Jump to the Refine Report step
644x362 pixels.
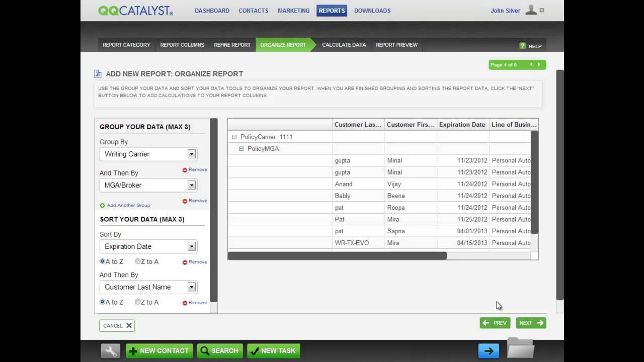coord(232,45)
